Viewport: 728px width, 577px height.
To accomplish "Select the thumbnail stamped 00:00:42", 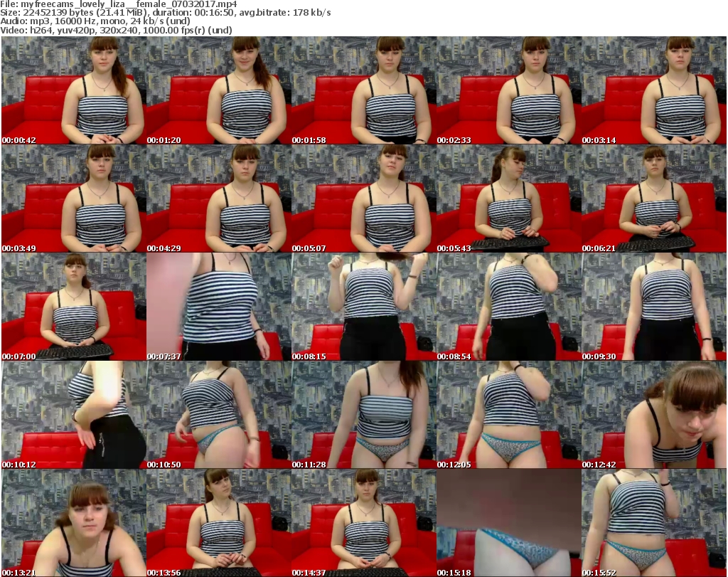I will coord(74,90).
